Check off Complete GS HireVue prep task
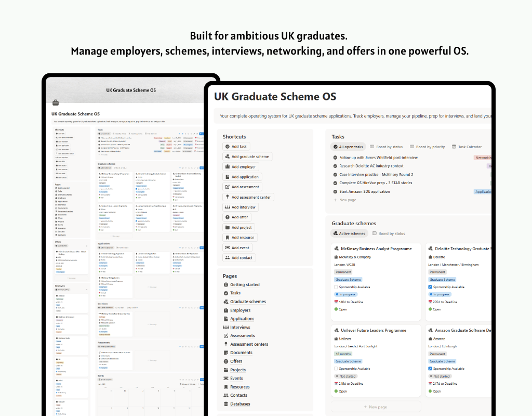This screenshot has height=416, width=532. point(335,183)
